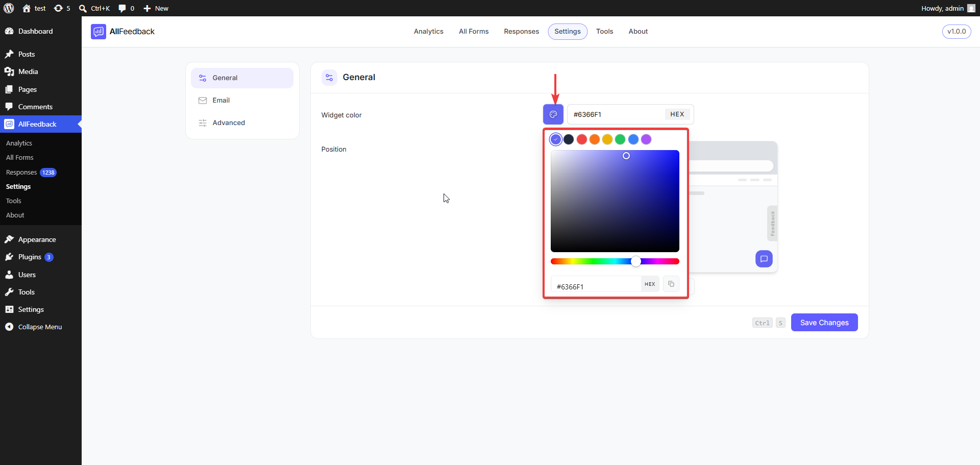Choose the dark navy swatch
Screen dimensions: 980x465
tap(569, 139)
